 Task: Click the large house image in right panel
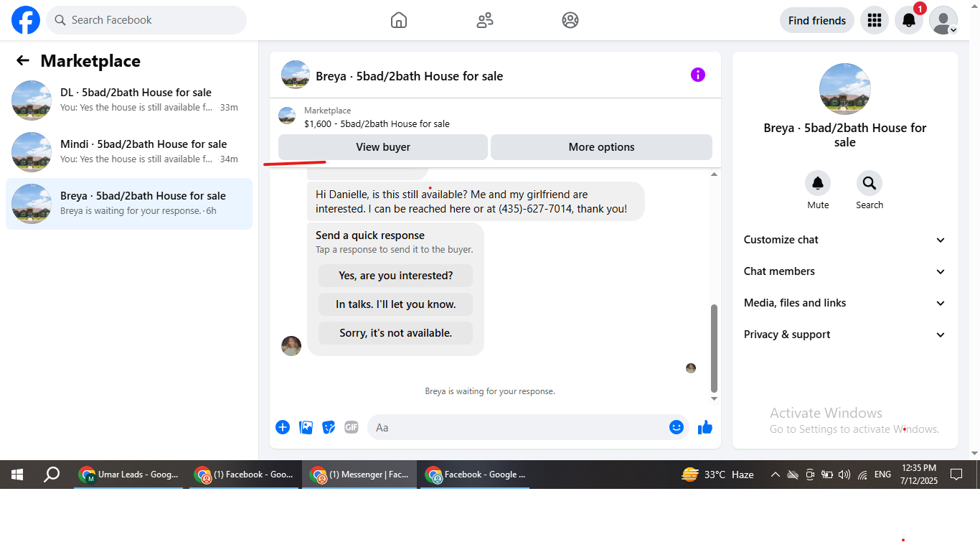(x=845, y=89)
